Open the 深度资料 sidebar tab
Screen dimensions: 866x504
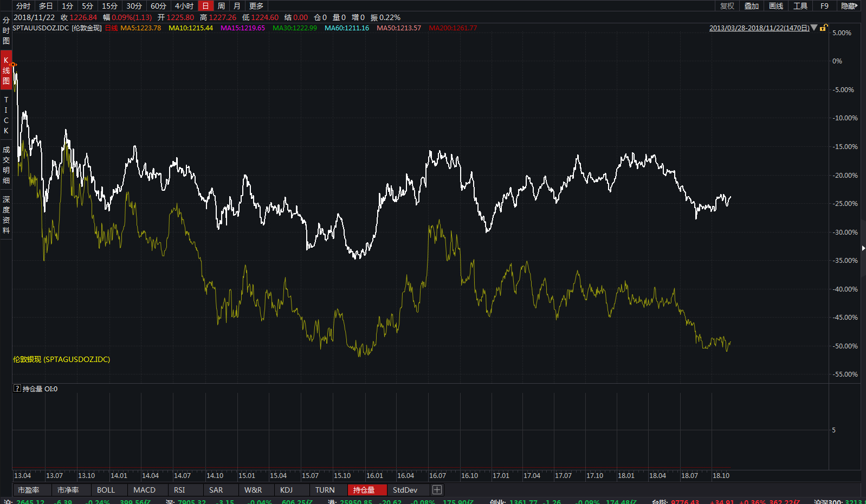6,215
